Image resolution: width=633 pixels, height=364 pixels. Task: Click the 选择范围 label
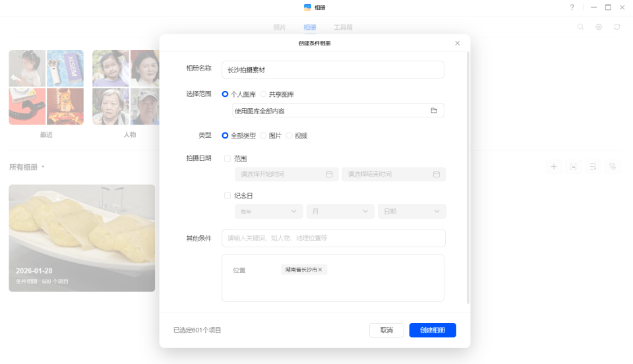[198, 94]
